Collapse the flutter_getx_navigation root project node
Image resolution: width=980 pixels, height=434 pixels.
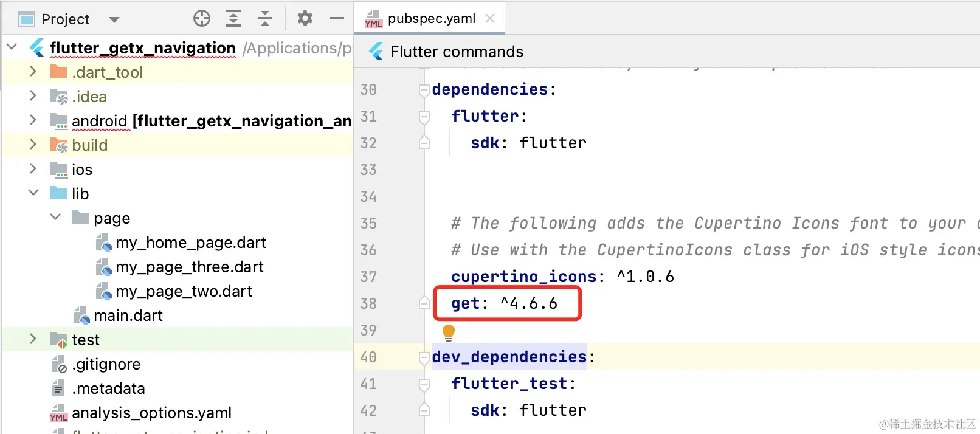[12, 47]
